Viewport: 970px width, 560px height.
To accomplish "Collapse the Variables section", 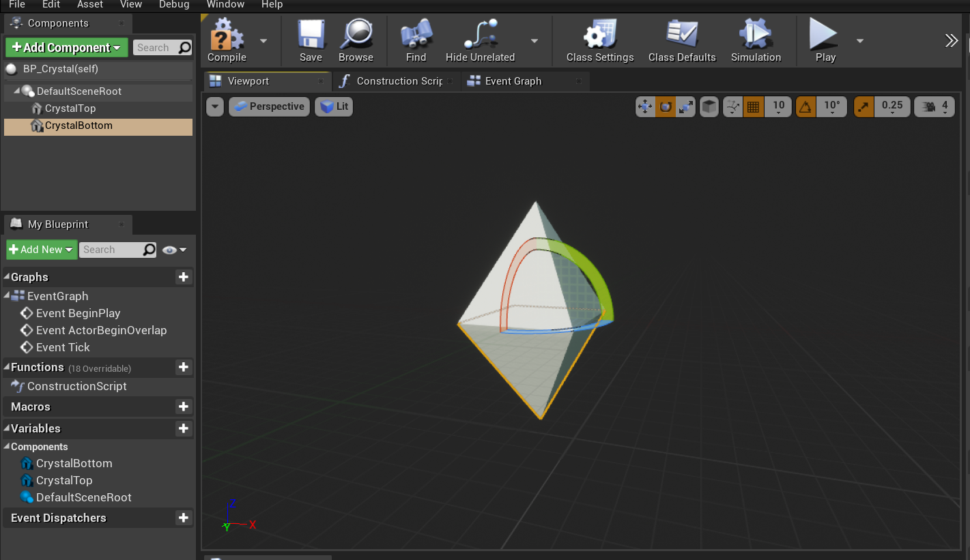I will [x=7, y=428].
